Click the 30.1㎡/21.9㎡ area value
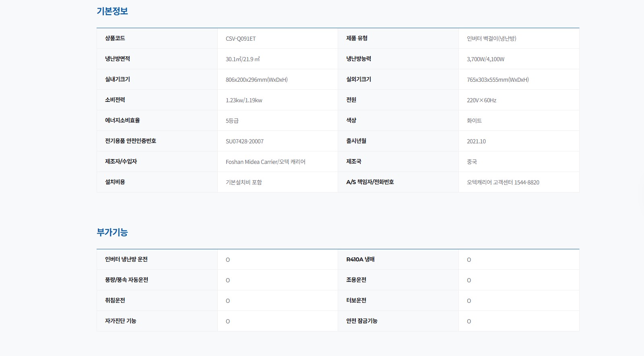644x356 pixels. (x=242, y=59)
